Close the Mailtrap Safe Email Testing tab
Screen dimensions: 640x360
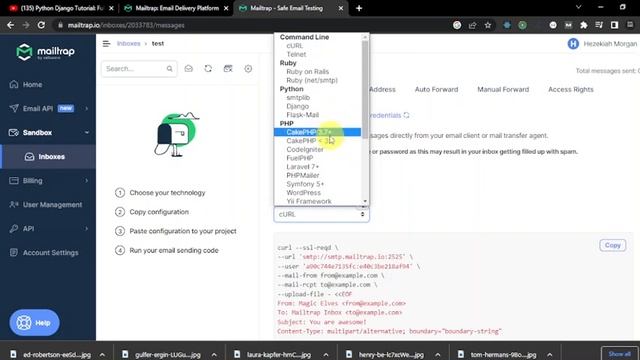pos(340,8)
